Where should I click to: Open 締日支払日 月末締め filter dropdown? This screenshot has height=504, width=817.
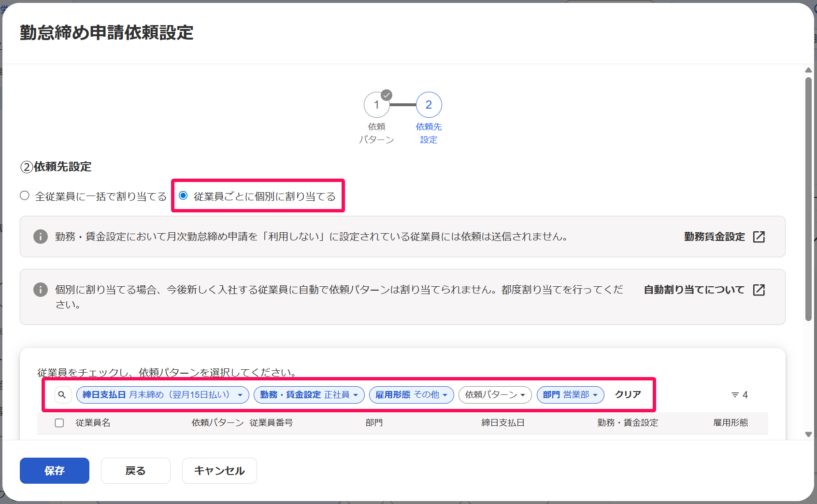point(163,395)
